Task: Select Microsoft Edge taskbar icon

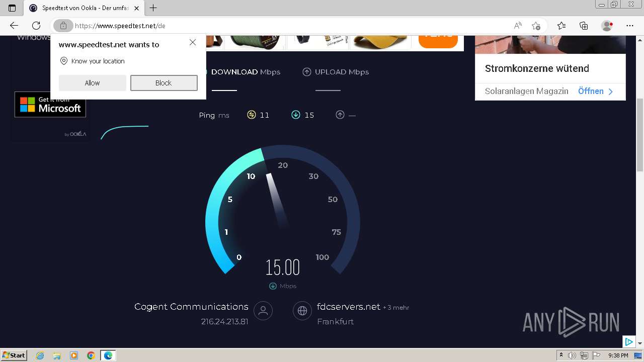Action: [108, 355]
